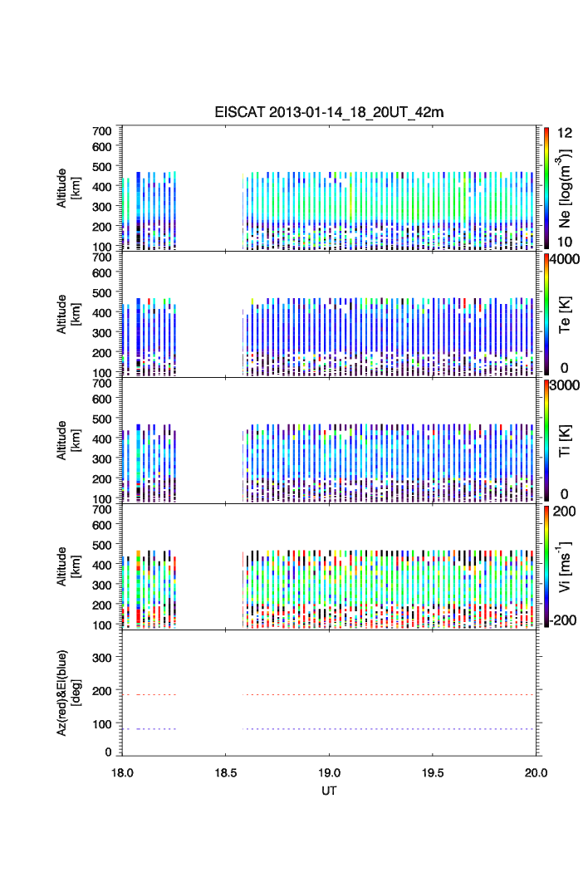Click the Altitude [km] label of Te panel
The height and width of the screenshot is (882, 588).
68,315
